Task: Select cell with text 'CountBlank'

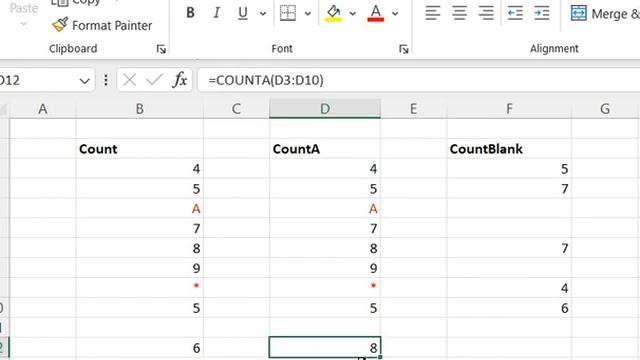Action: (509, 149)
